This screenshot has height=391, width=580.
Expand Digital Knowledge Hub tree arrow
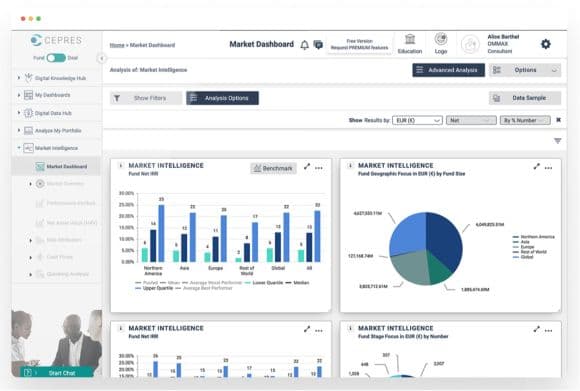(x=19, y=78)
